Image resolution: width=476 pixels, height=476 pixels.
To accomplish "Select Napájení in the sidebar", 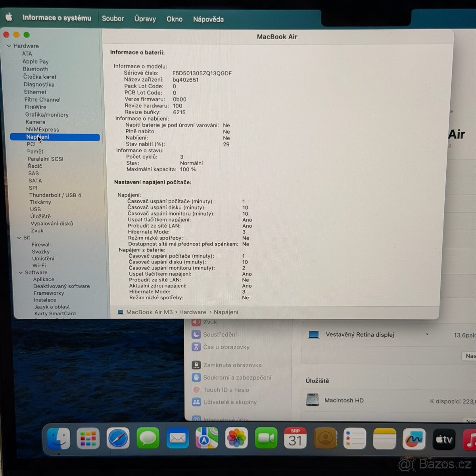I will [x=55, y=137].
